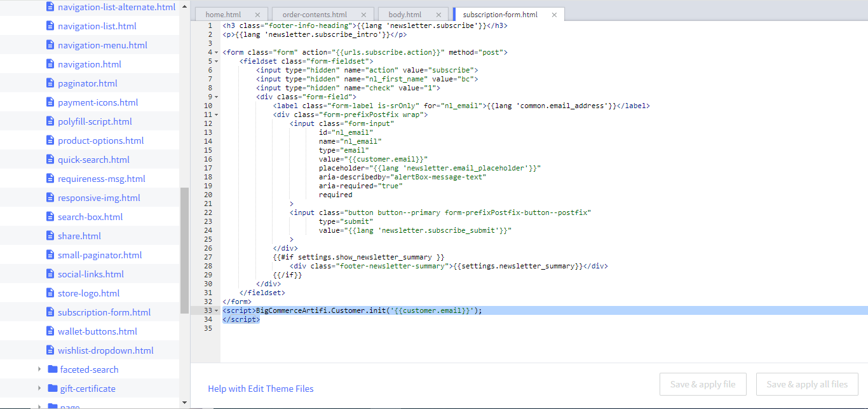Click the file icon beside responsive-img.html
Viewport: 868px width, 409px height.
(x=51, y=198)
